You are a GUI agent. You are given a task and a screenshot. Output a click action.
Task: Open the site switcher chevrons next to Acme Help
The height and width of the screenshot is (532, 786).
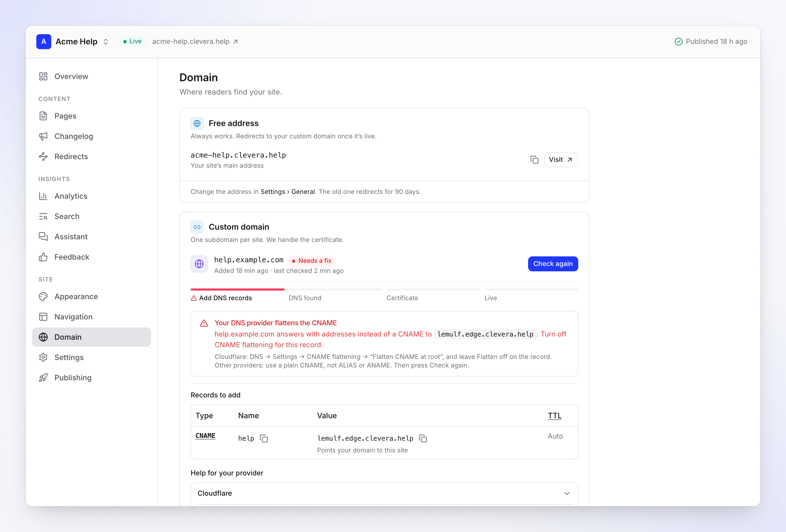[x=106, y=42]
